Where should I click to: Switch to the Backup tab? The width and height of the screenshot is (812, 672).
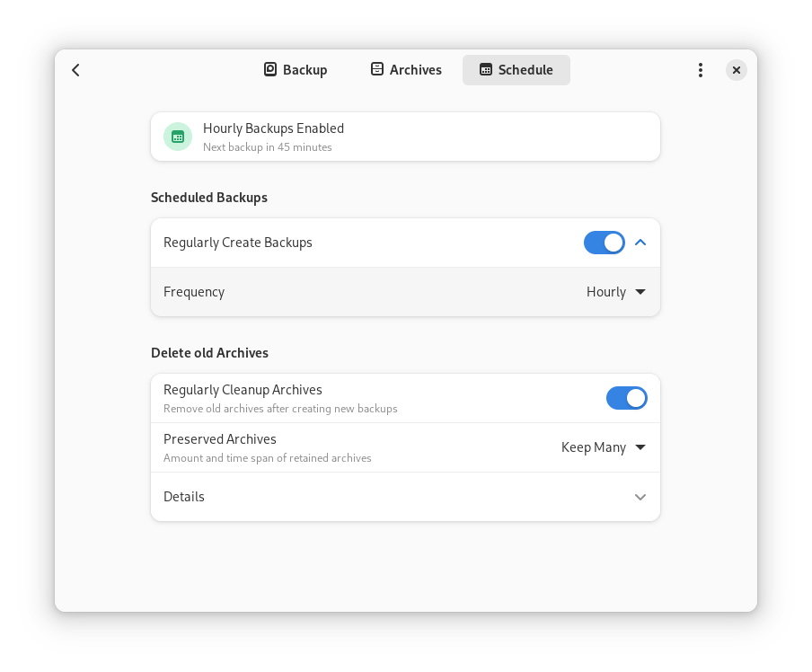[x=296, y=70]
